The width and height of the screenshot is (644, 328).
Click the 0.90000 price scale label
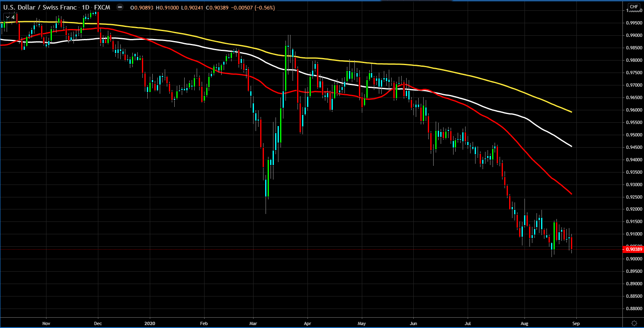pyautogui.click(x=634, y=259)
